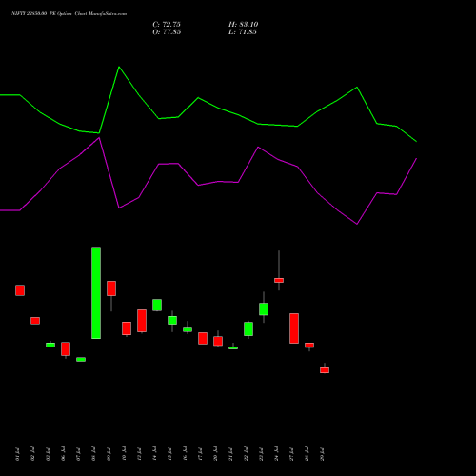Select the open value 'O: 77.85'

coord(167,32)
